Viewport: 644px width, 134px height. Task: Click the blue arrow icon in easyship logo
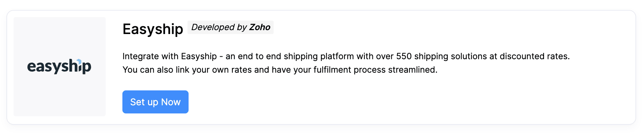pyautogui.click(x=79, y=61)
